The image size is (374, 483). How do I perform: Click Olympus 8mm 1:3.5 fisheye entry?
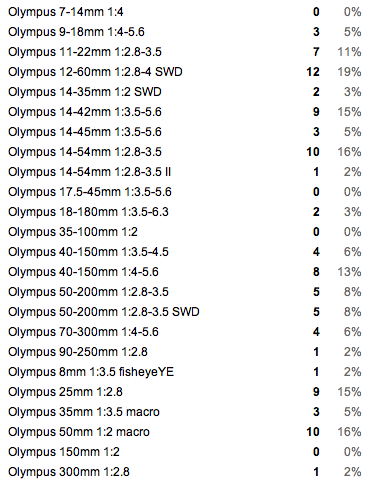[x=91, y=372]
